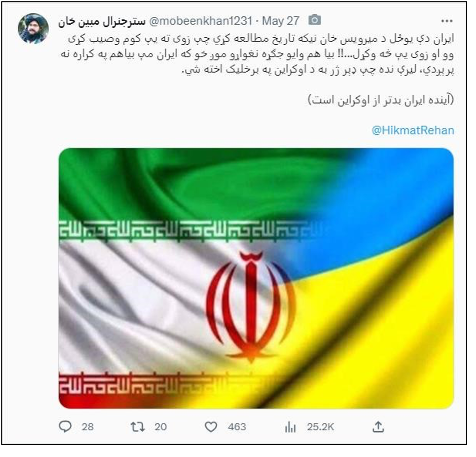Click the author display name in Arabic script
The height and width of the screenshot is (457, 476).
(102, 21)
